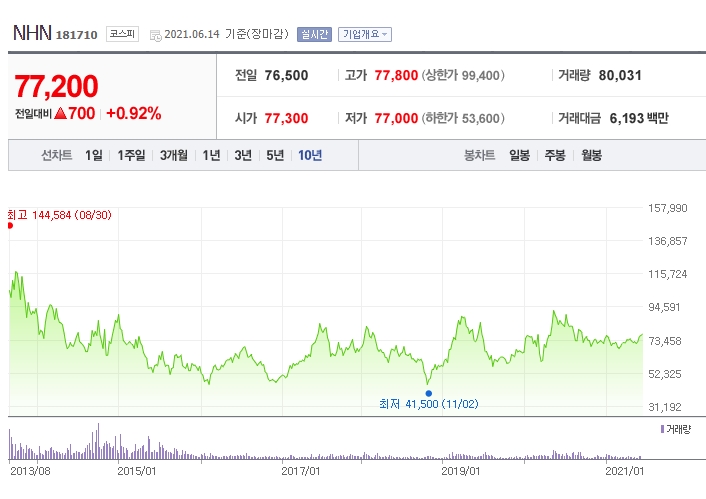
Task: Click the blue 최저 low point marker
Action: [x=429, y=393]
